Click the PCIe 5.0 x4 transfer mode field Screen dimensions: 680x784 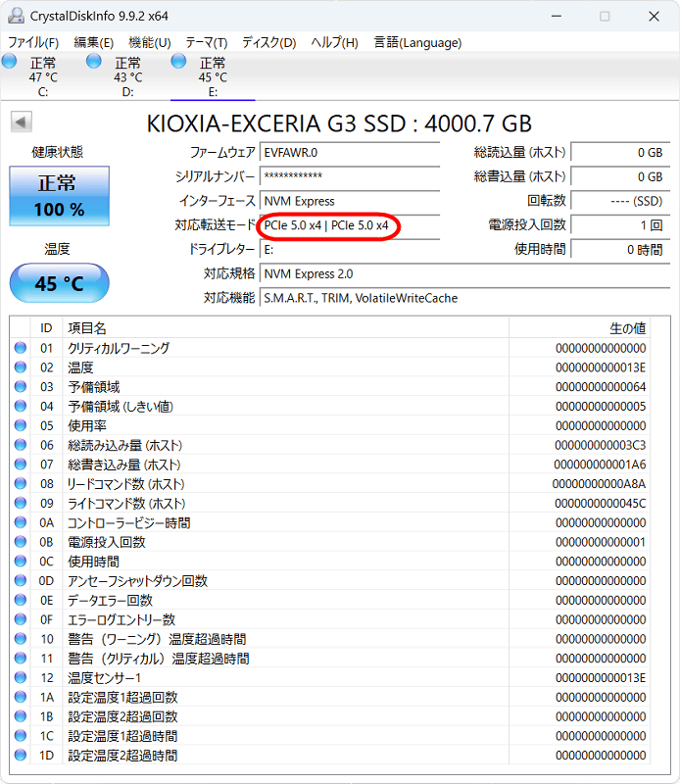350,225
